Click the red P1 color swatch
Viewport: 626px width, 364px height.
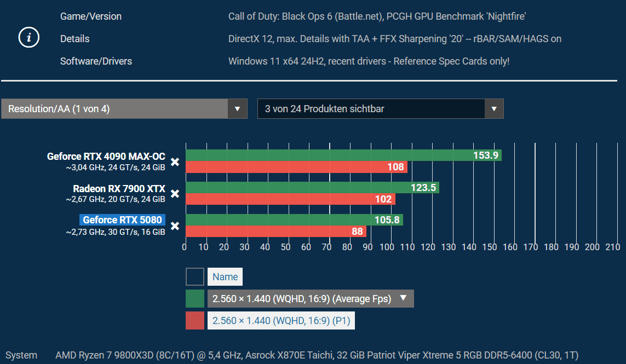[195, 321]
